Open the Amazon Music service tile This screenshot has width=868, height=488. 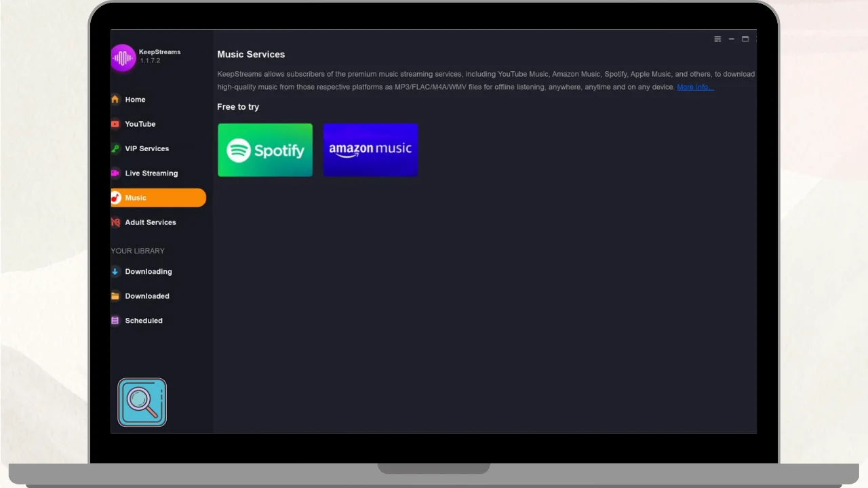point(370,150)
